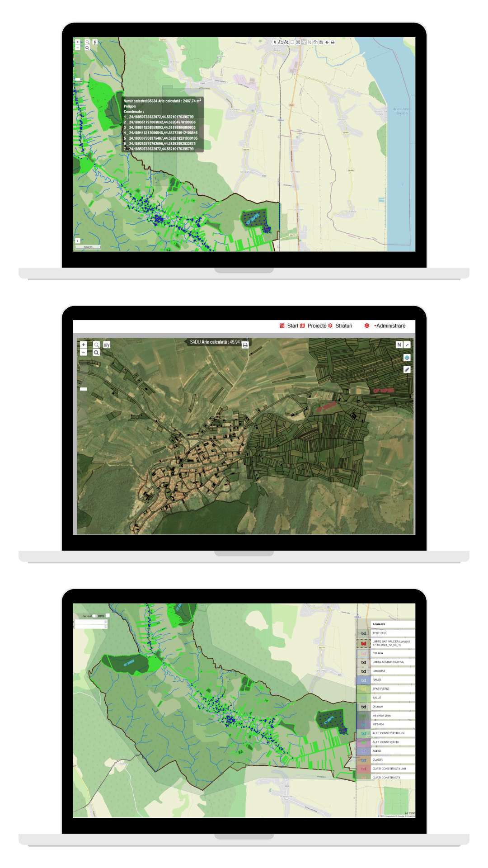
Task: Click the red gear icon beside Administrare
Action: click(x=367, y=325)
